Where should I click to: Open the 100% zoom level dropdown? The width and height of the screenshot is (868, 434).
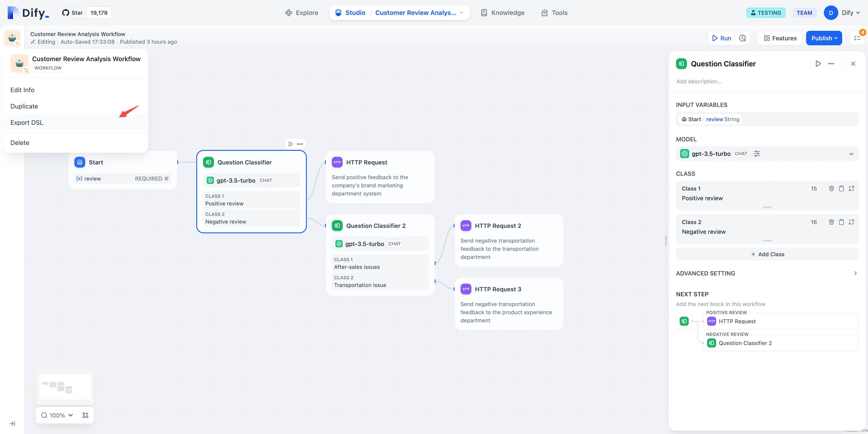click(57, 415)
